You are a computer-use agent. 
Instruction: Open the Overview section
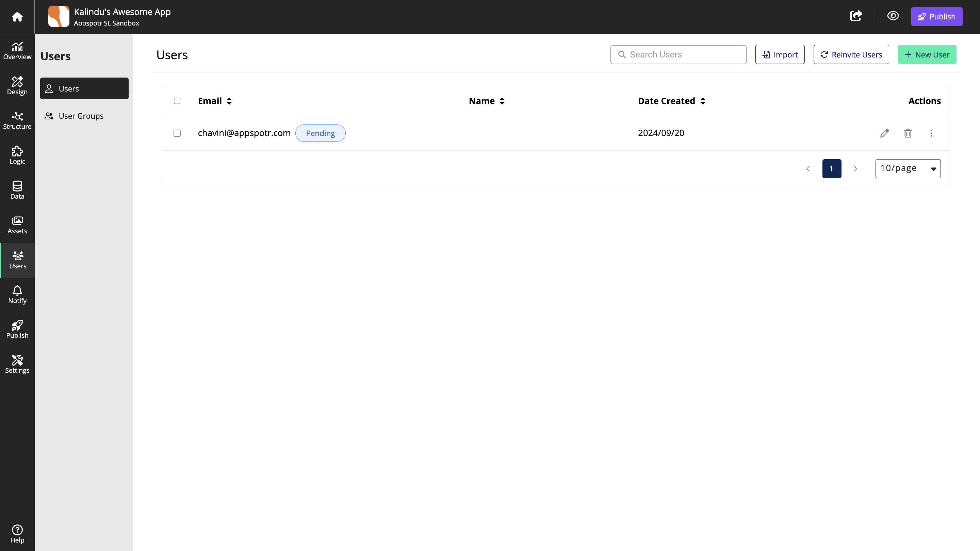pos(17,51)
